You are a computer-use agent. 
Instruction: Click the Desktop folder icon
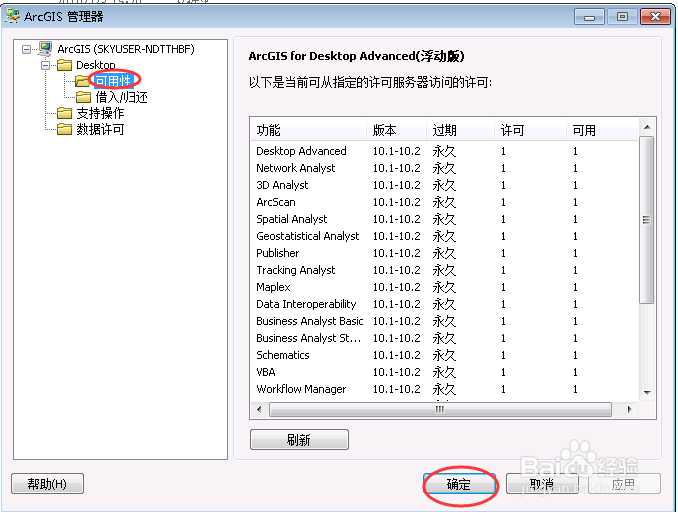click(64, 65)
